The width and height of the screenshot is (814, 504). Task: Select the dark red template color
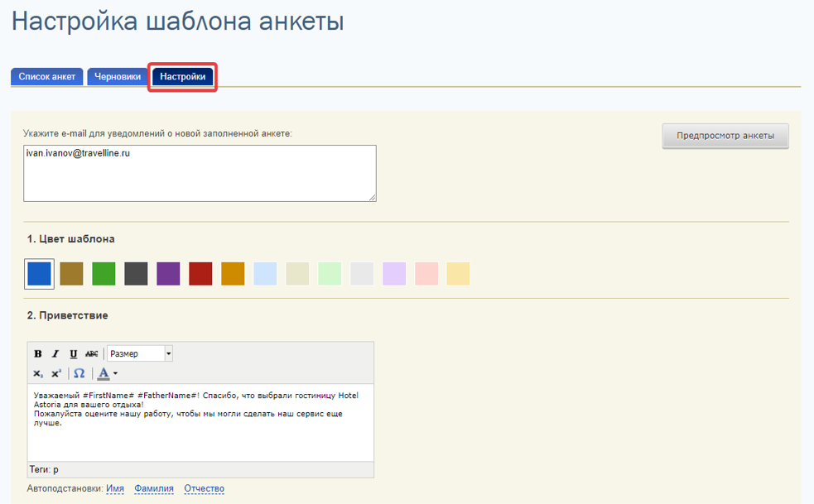click(200, 274)
